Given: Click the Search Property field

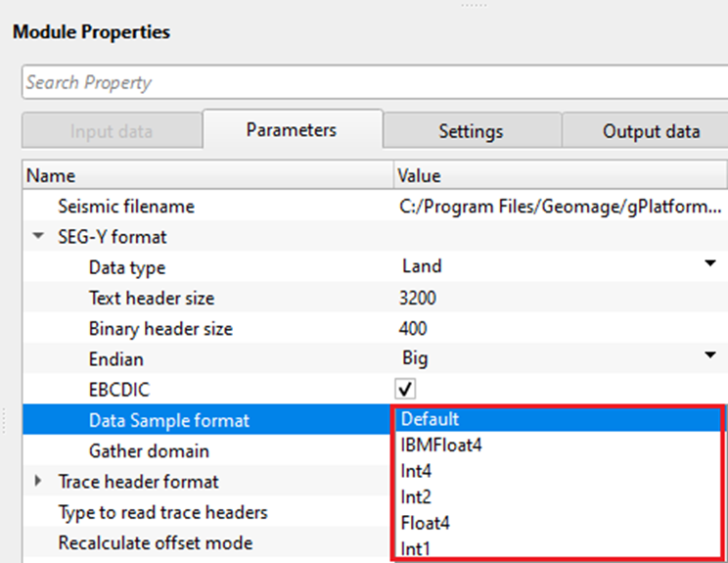Looking at the screenshot, I should [372, 83].
